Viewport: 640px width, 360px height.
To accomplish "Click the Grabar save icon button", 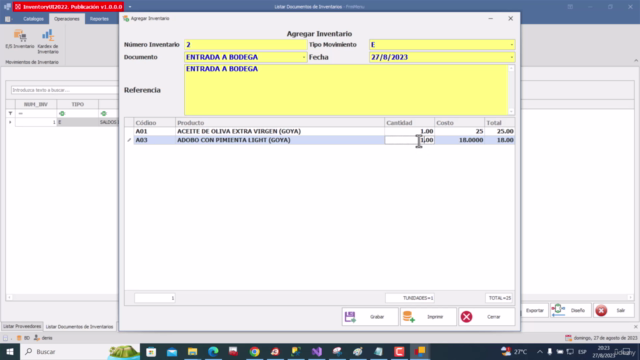I will 370,317.
